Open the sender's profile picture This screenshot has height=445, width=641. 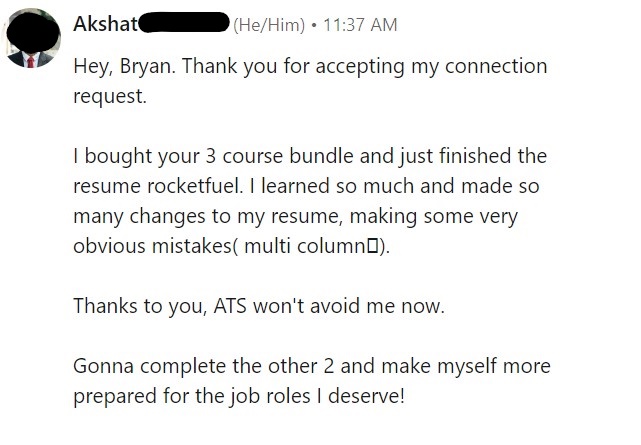click(31, 38)
